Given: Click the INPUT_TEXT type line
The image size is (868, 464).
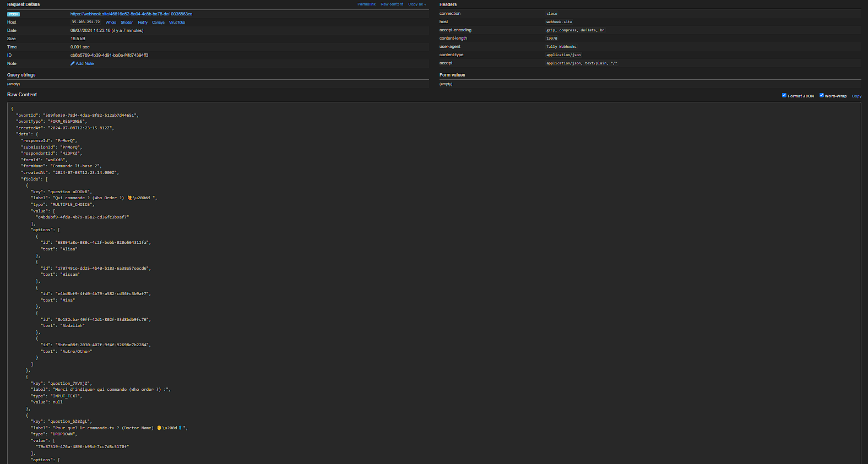Looking at the screenshot, I should pyautogui.click(x=56, y=396).
